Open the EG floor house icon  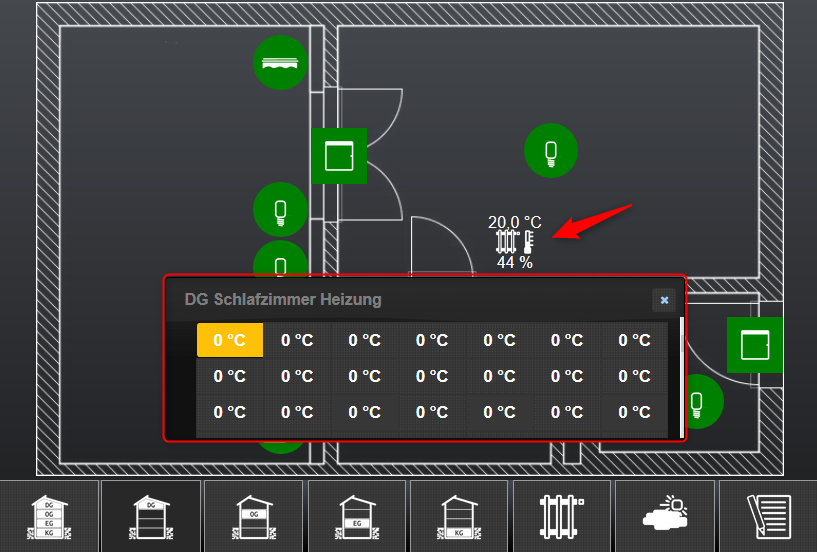pos(357,516)
